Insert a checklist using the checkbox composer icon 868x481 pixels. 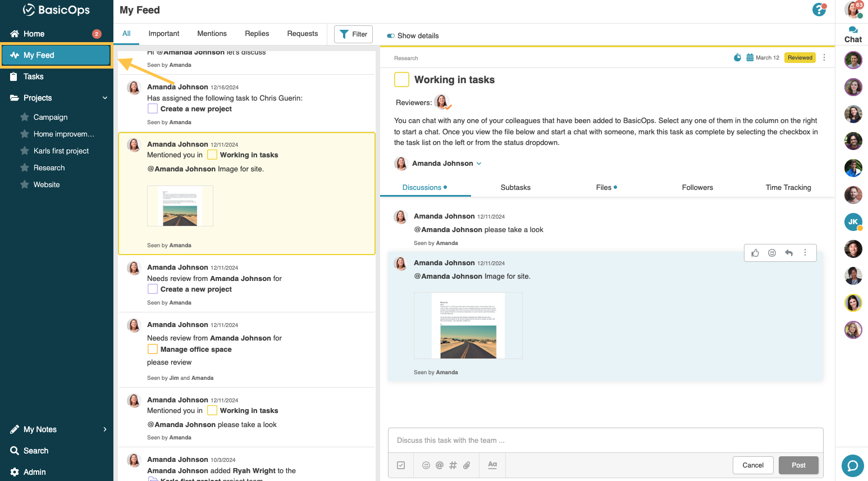pyautogui.click(x=401, y=465)
